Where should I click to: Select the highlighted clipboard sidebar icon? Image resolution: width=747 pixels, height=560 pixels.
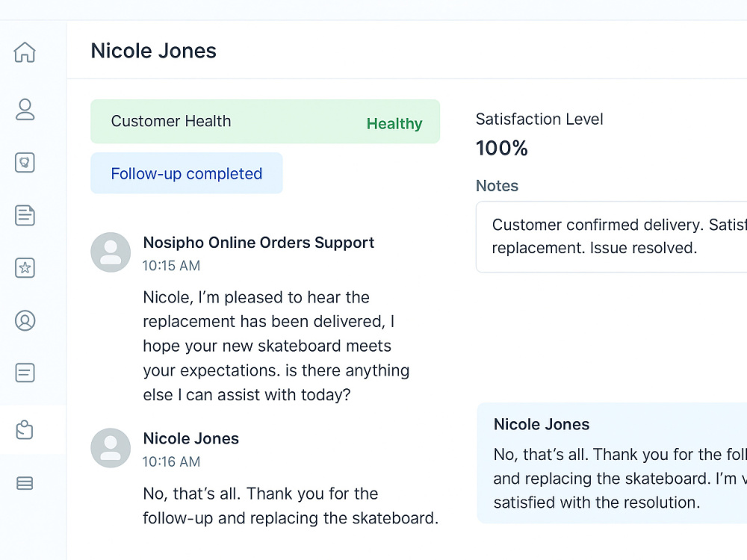point(25,429)
